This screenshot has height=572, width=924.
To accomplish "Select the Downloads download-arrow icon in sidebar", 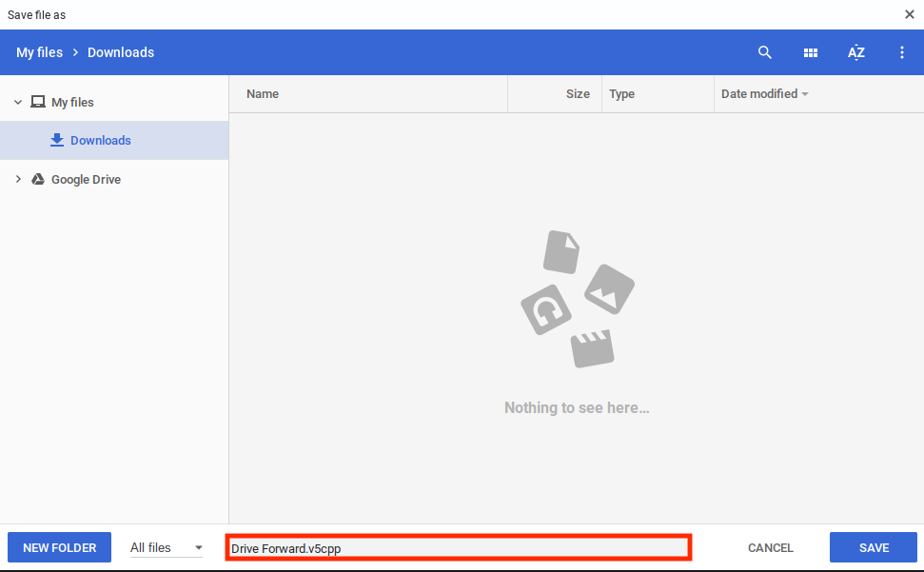I will pos(57,140).
